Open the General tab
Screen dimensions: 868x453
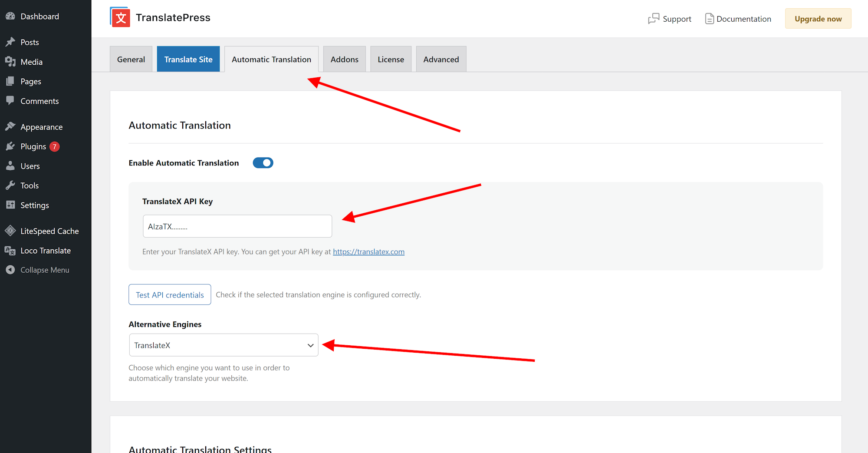point(131,59)
